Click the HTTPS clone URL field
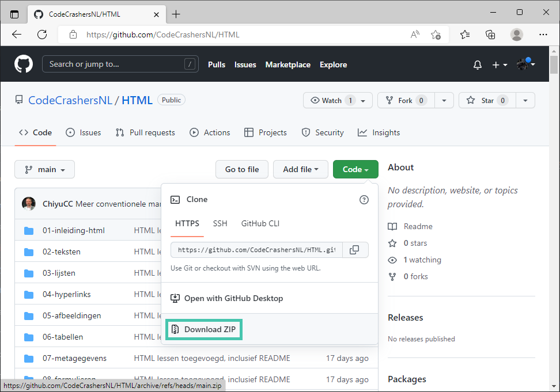The width and height of the screenshot is (560, 392). pos(256,250)
